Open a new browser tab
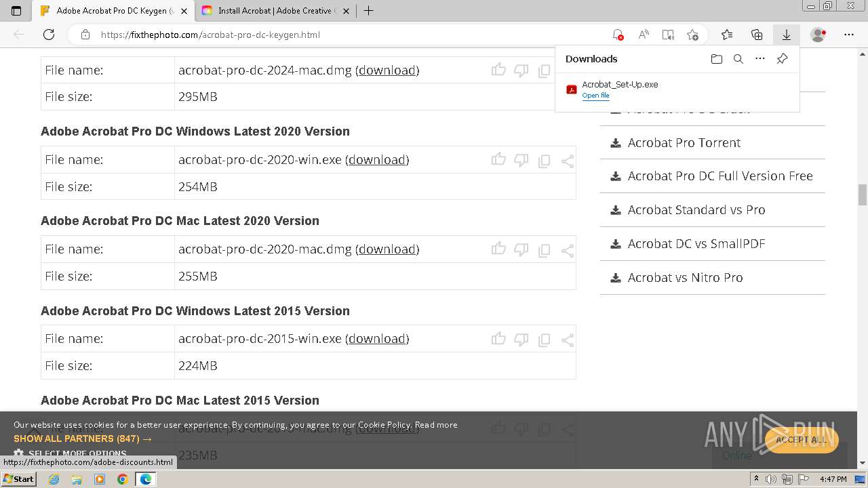This screenshot has height=488, width=868. [368, 11]
